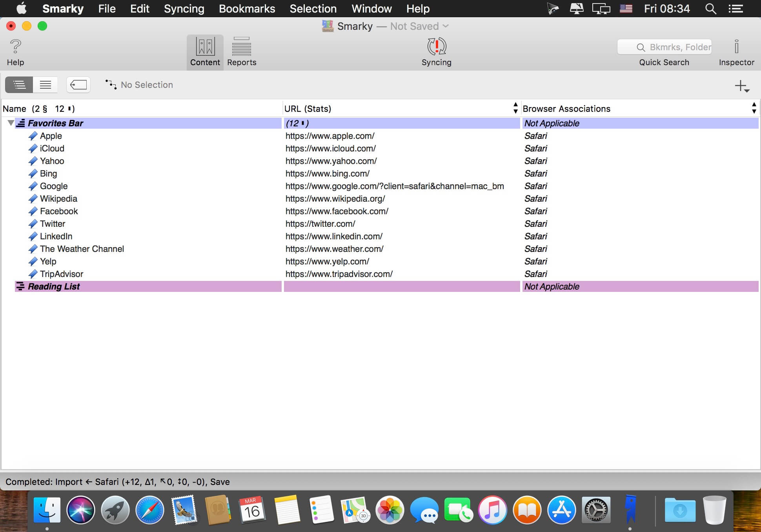Click the tag icon button
The width and height of the screenshot is (761, 532).
tap(78, 85)
